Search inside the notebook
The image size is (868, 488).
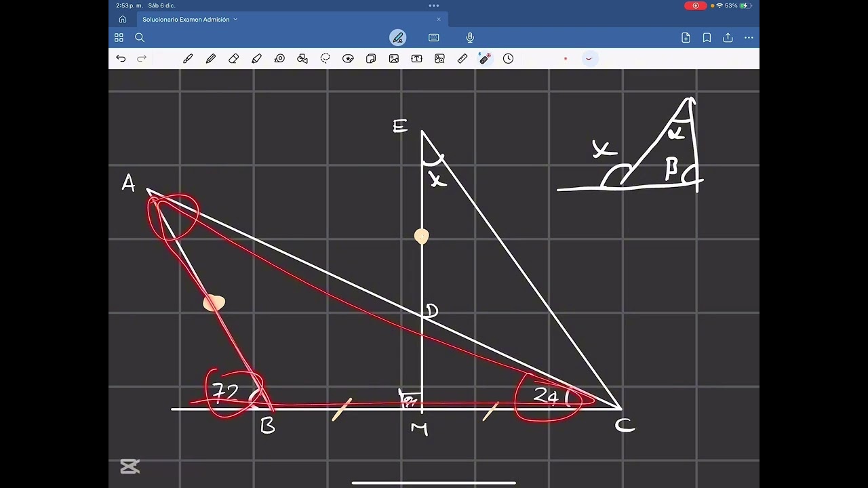pos(140,38)
